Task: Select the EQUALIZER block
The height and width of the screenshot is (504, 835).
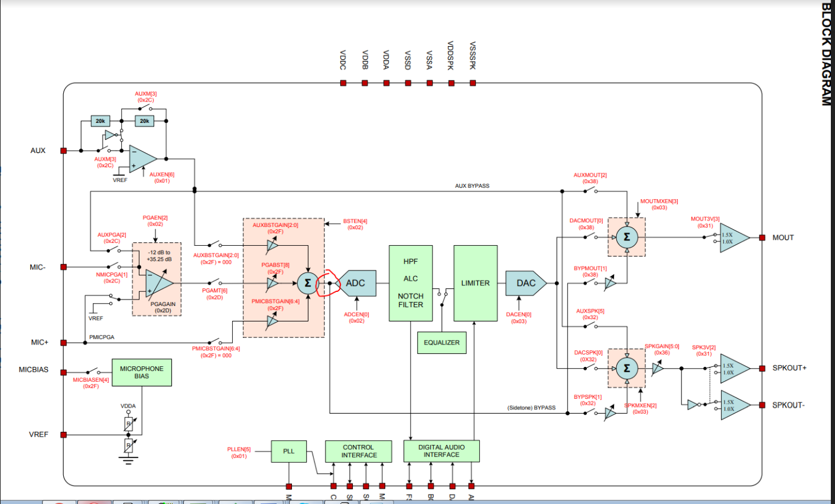Action: [x=441, y=343]
